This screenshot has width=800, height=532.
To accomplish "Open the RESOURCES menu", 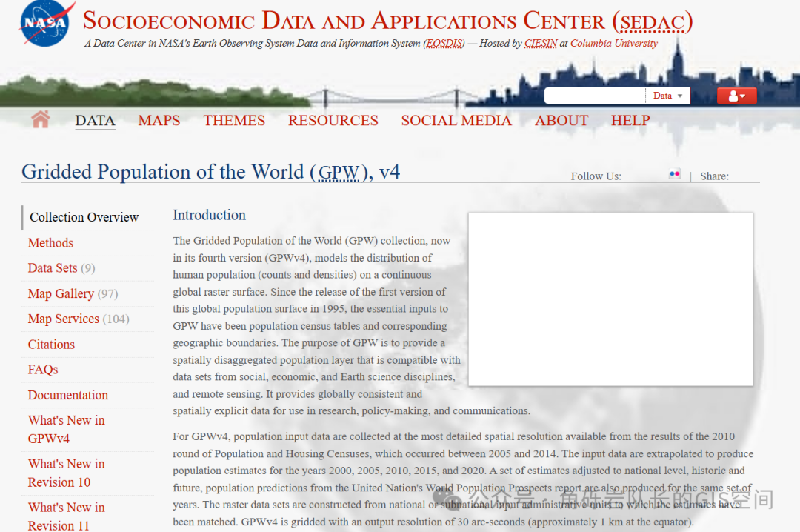I will [x=333, y=121].
